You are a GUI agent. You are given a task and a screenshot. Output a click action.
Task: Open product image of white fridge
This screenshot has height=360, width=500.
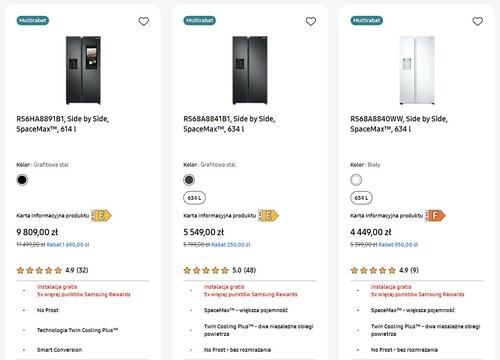click(x=417, y=70)
